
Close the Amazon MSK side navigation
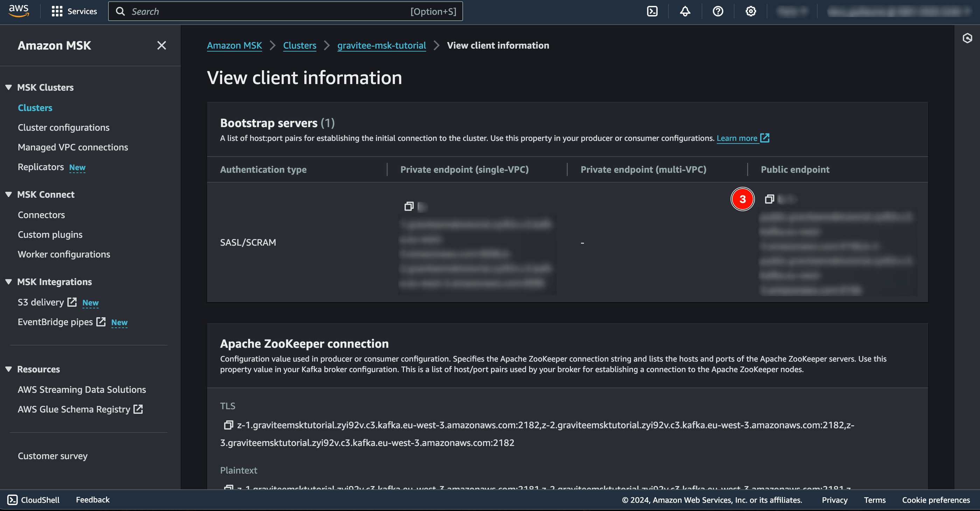162,45
